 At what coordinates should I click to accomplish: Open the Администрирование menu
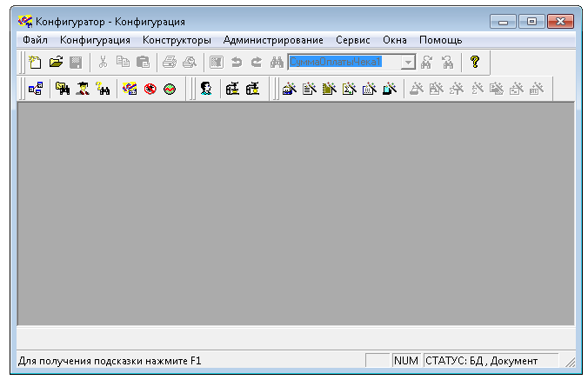[273, 40]
